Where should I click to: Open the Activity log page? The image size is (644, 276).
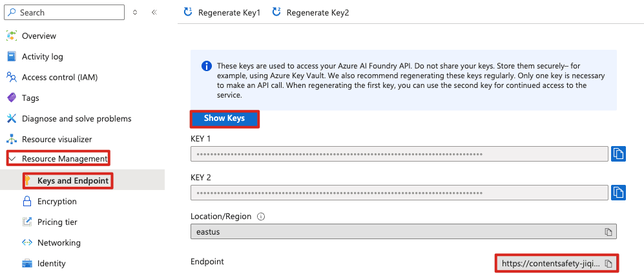click(x=42, y=57)
